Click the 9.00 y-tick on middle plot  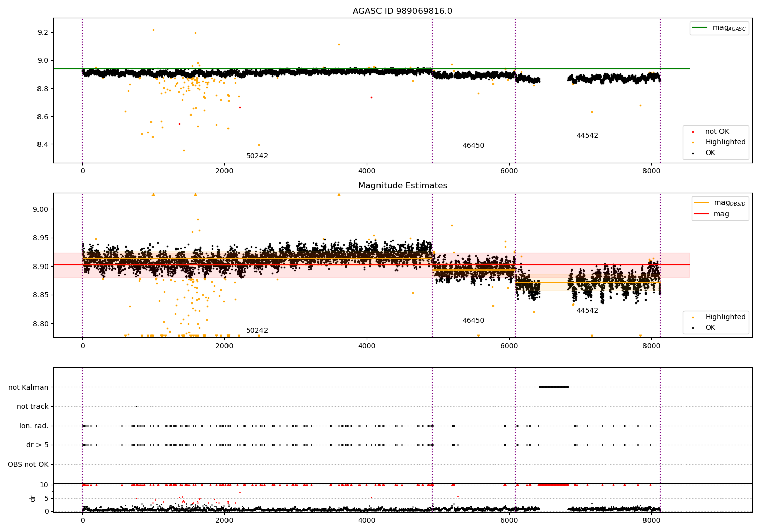(41, 209)
